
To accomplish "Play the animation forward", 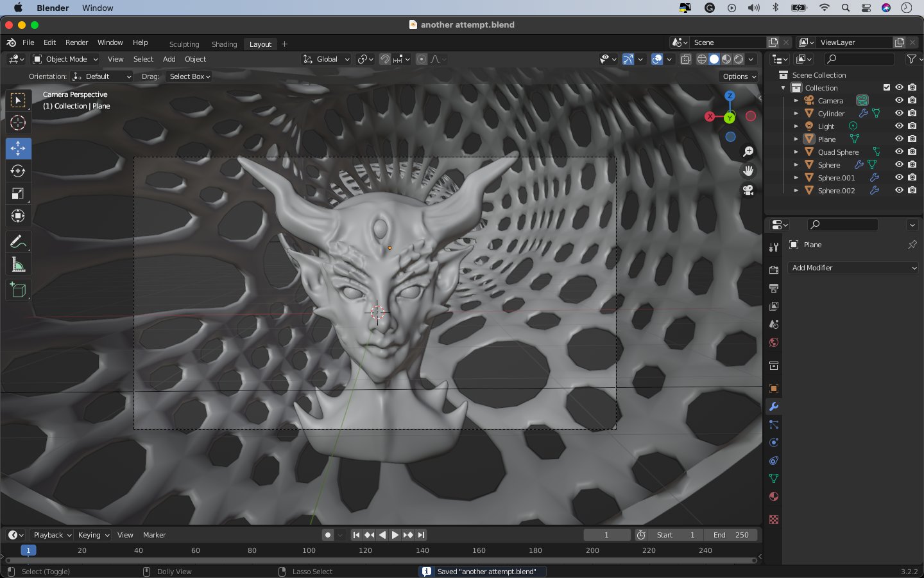I will coord(395,535).
